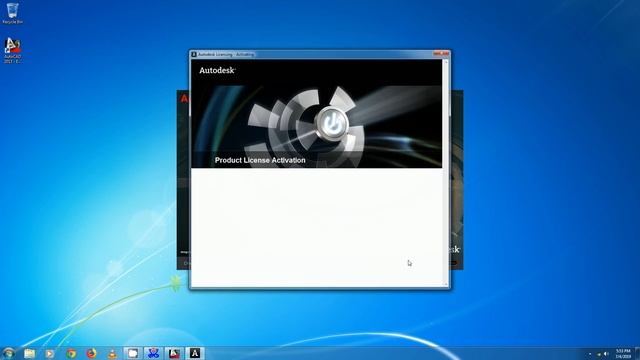Click the Product License Activation heading
The width and height of the screenshot is (640, 360).
pos(260,160)
